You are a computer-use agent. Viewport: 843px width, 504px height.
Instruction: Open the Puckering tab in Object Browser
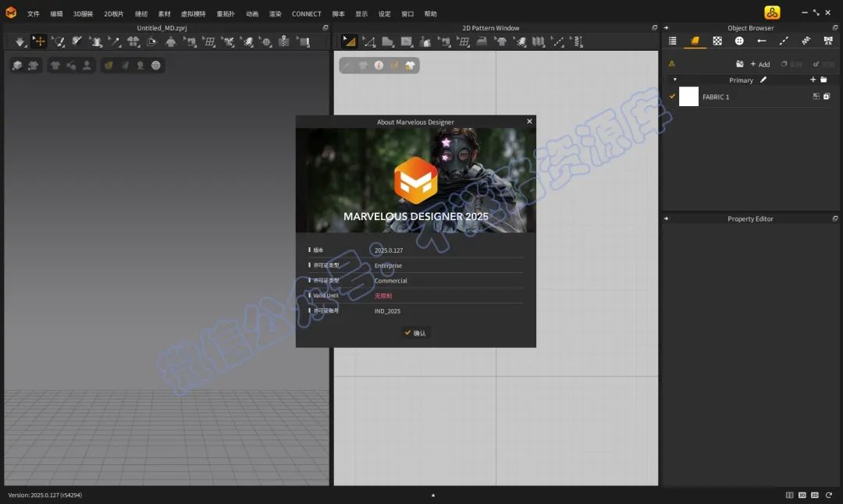click(x=806, y=41)
